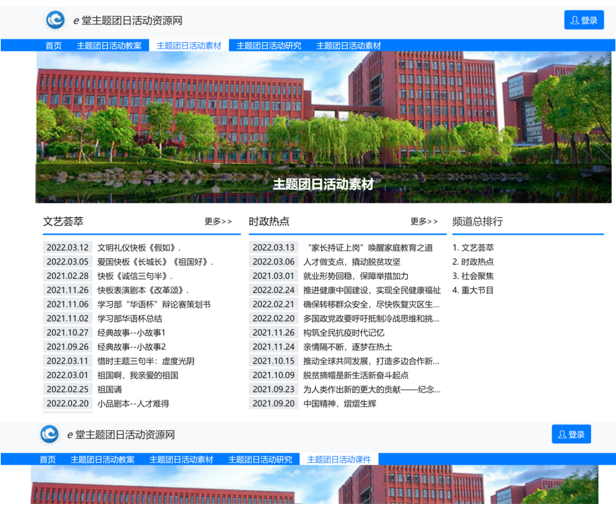
Task: Open article 惜时主题三句半：虚度光阴
Action: point(146,361)
